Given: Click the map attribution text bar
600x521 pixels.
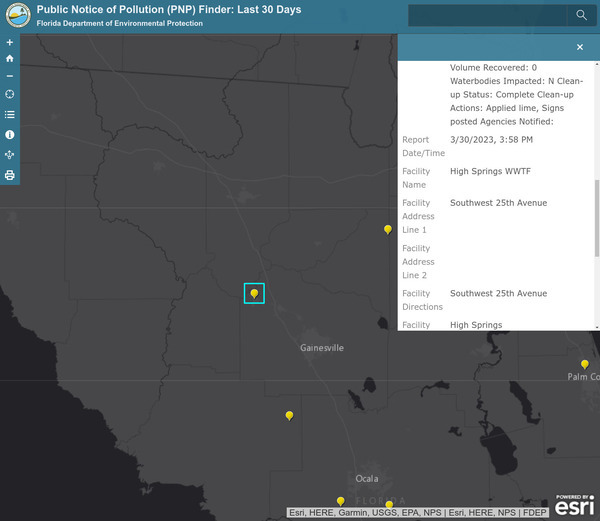Looking at the screenshot, I should click(x=417, y=513).
